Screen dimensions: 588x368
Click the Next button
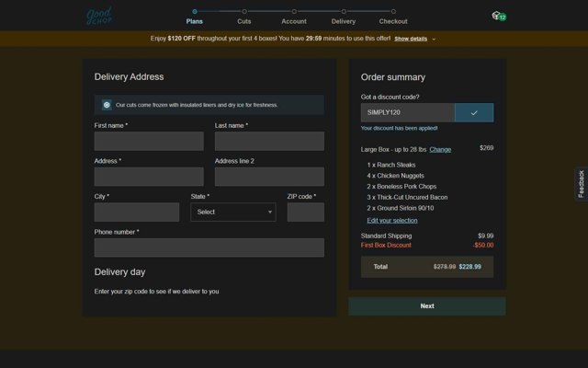[x=427, y=306]
